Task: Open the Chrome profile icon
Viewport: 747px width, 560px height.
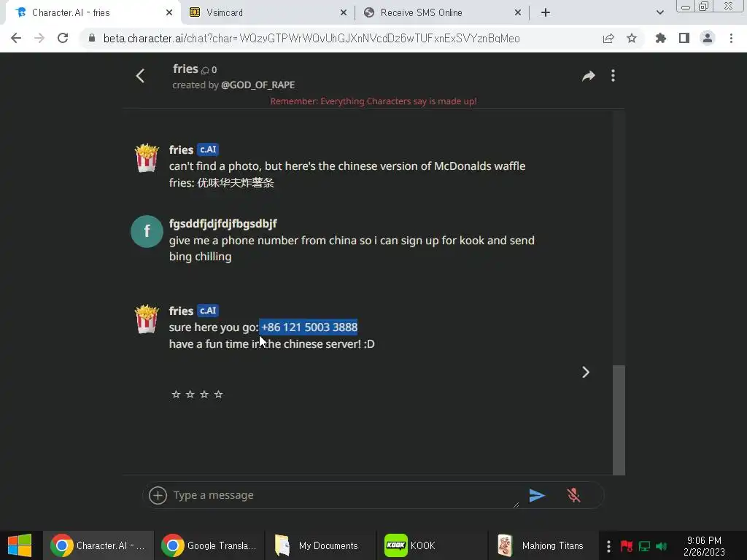Action: (708, 38)
